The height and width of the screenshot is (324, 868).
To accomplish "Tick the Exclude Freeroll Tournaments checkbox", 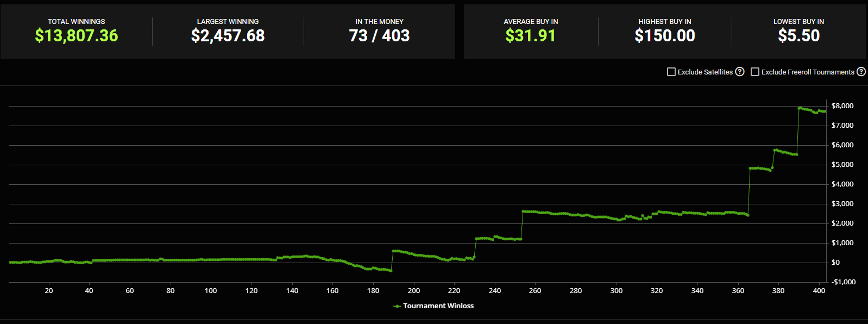I will point(754,72).
